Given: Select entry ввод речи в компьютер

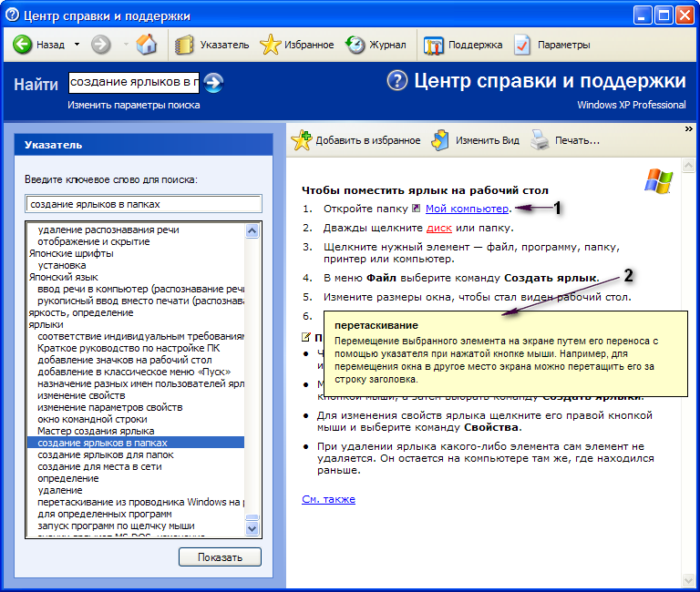Looking at the screenshot, I should pyautogui.click(x=140, y=289).
